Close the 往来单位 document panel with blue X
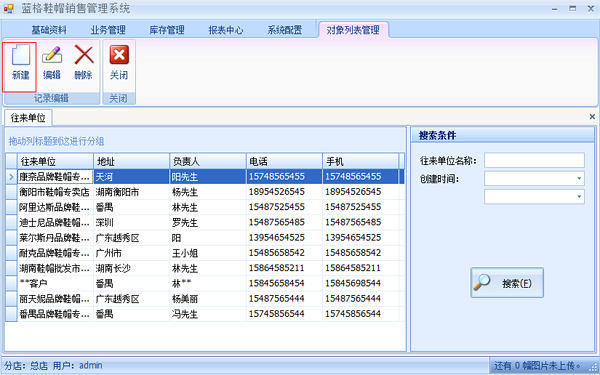 [x=592, y=117]
